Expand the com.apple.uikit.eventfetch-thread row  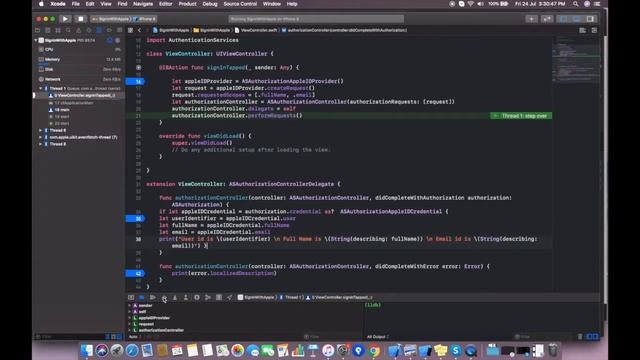click(x=40, y=137)
